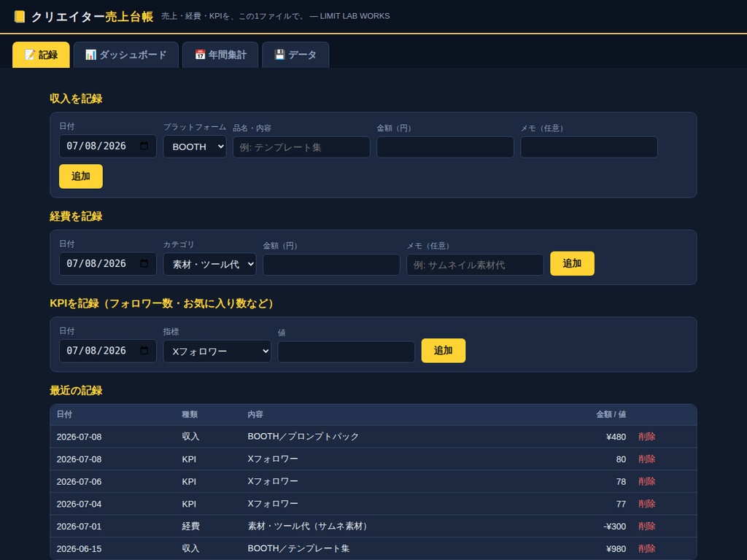The width and height of the screenshot is (747, 560).
Task: Select the -¥300 amount cell
Action: [614, 526]
